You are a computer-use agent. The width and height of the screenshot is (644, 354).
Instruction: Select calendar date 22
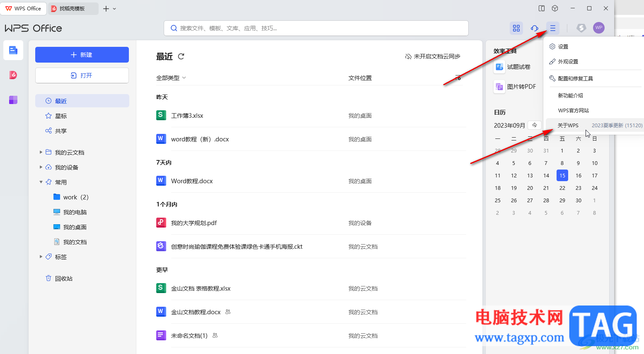pyautogui.click(x=562, y=188)
